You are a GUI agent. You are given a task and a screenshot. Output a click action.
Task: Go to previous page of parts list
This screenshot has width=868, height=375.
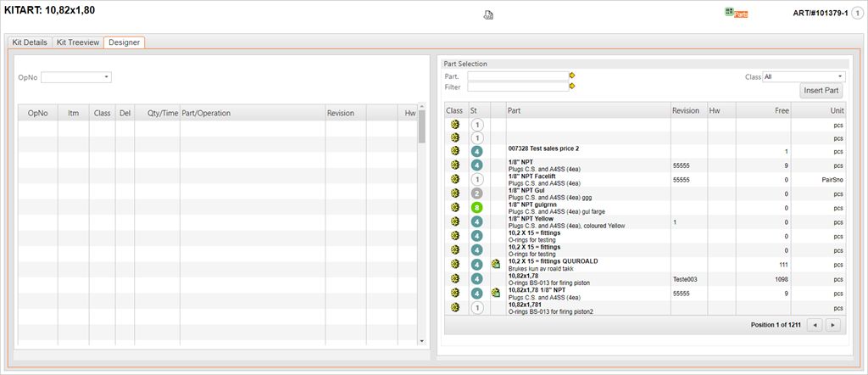click(x=814, y=325)
